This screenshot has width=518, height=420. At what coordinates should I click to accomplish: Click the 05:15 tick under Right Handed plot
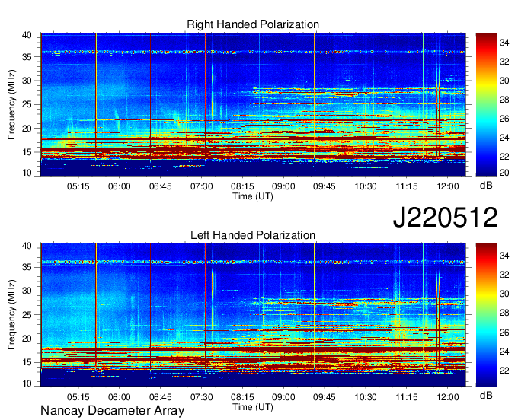click(78, 186)
